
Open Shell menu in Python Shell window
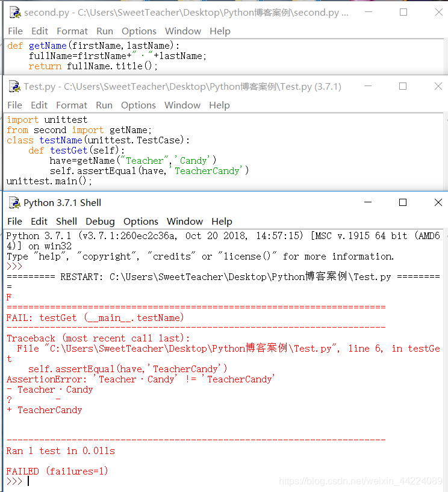pos(66,221)
